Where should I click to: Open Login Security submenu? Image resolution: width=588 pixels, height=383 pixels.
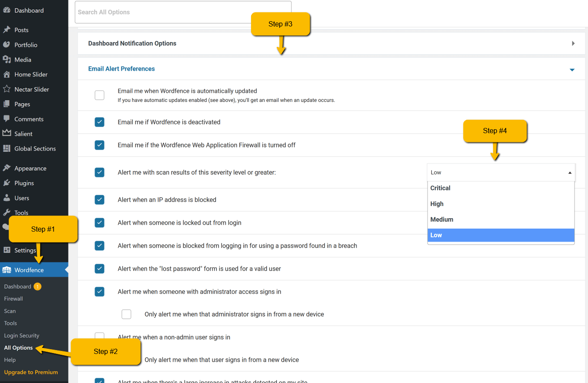point(22,335)
